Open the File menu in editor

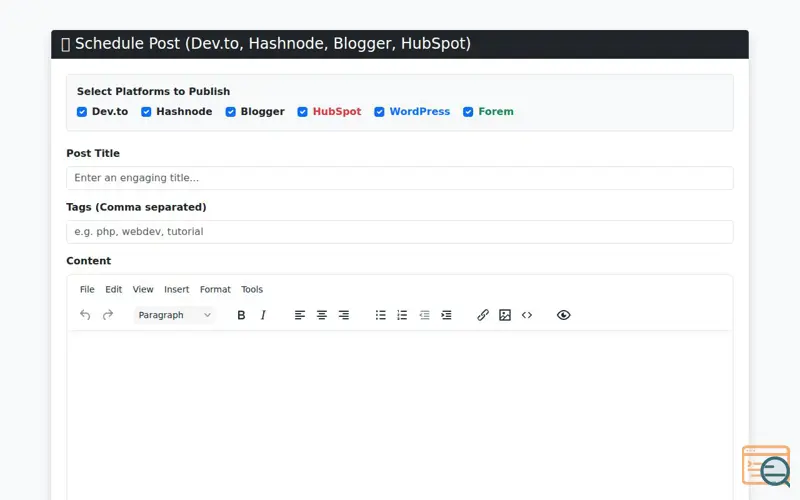[x=87, y=289]
